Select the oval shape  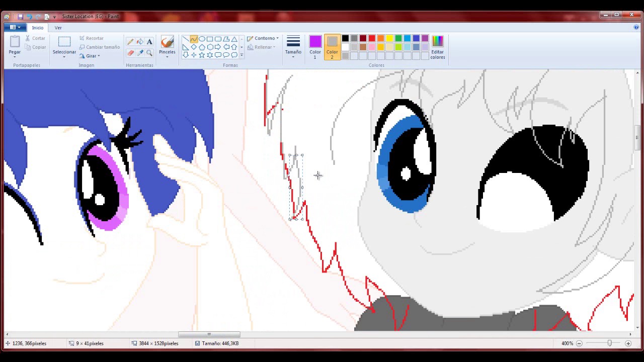pos(202,39)
